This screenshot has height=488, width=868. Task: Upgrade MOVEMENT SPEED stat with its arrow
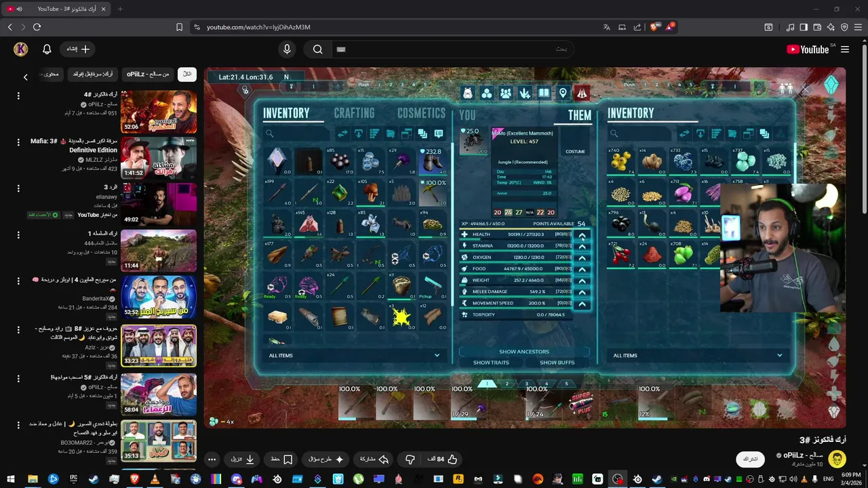pyautogui.click(x=582, y=304)
